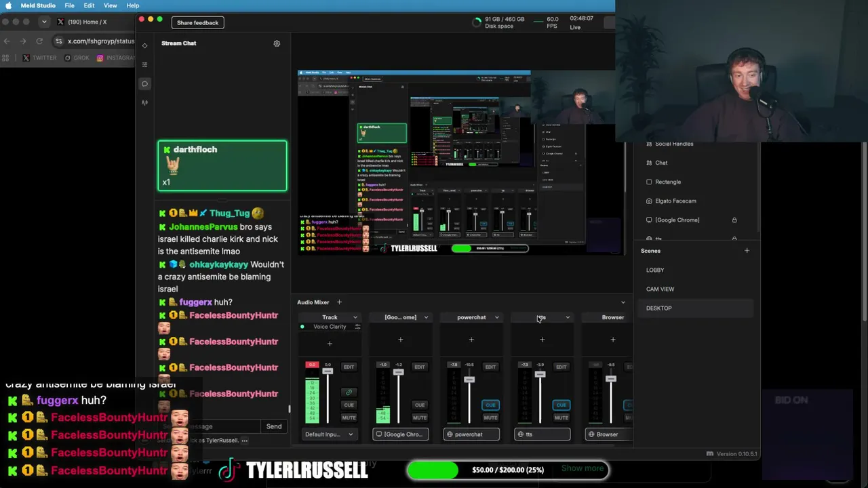Viewport: 868px width, 488px height.
Task: Open the tts channel dropdown
Action: point(568,317)
